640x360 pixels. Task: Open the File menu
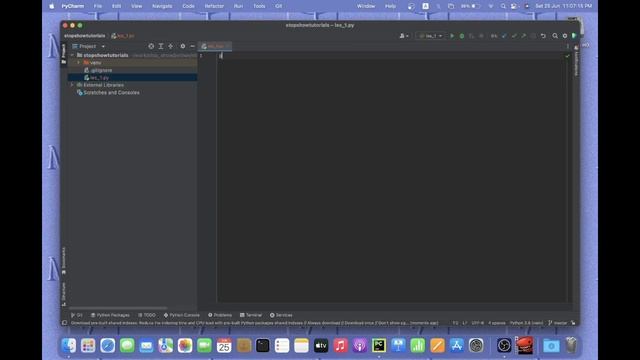click(x=98, y=6)
